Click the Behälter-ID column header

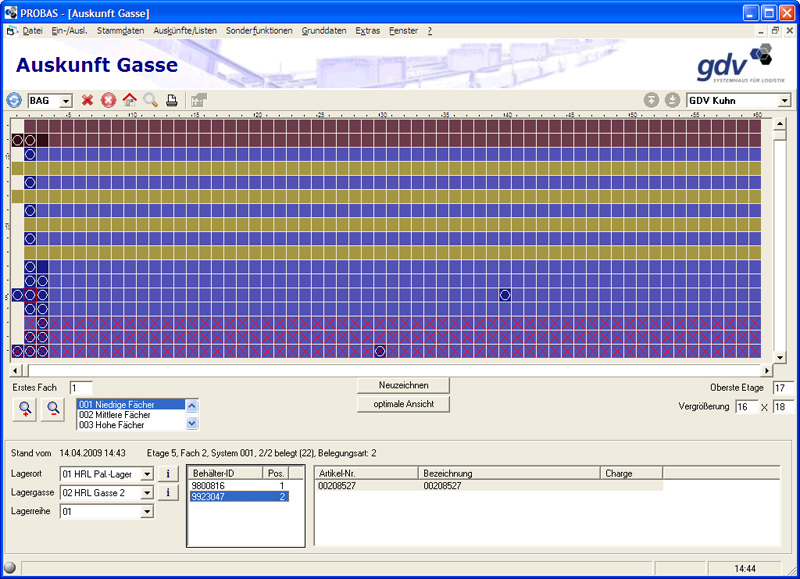click(225, 473)
